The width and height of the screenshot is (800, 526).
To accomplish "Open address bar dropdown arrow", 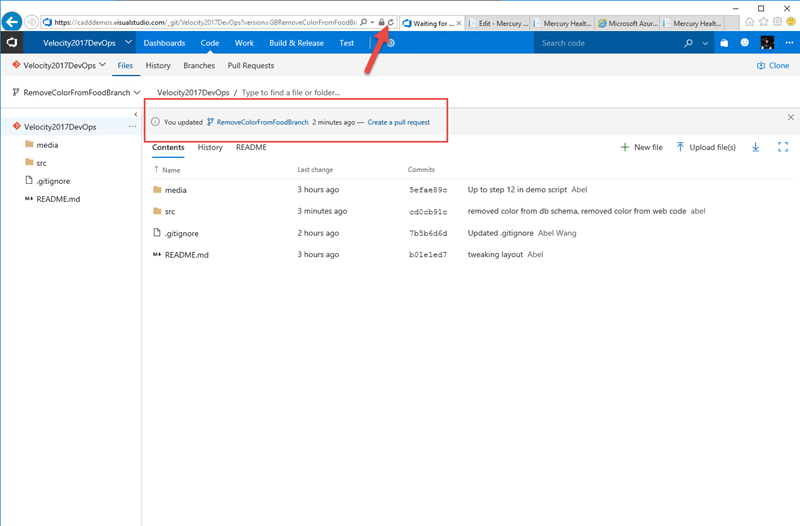I will (x=372, y=22).
